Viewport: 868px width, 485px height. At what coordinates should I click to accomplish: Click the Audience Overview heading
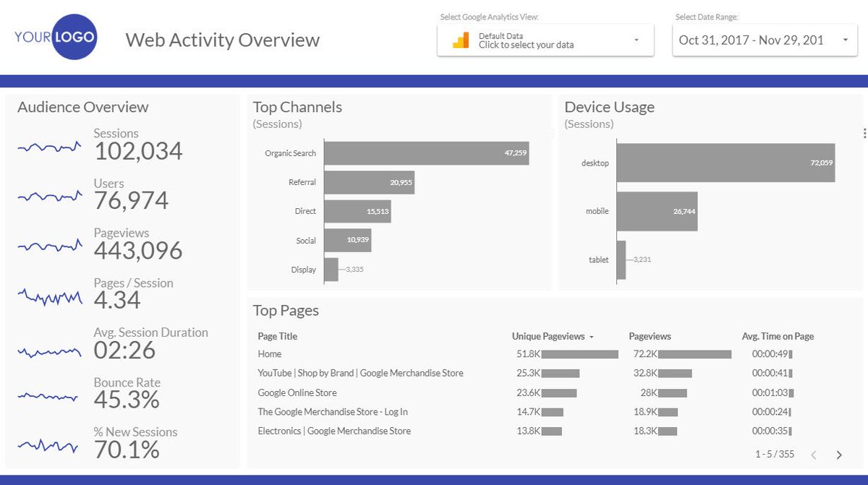(x=83, y=107)
